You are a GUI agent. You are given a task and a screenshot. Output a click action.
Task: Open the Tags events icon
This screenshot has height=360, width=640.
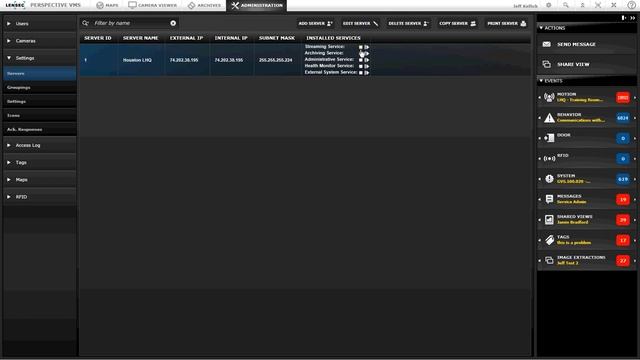(549, 240)
